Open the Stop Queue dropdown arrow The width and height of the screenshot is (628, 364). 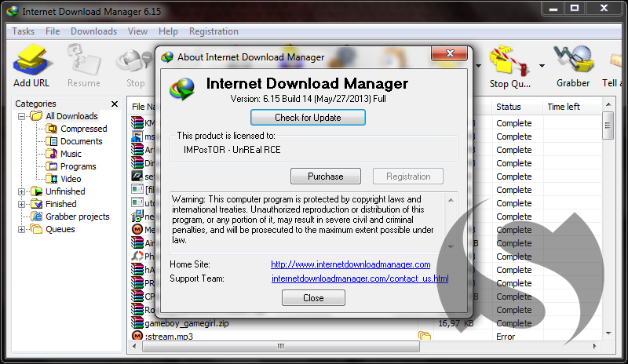pyautogui.click(x=542, y=66)
